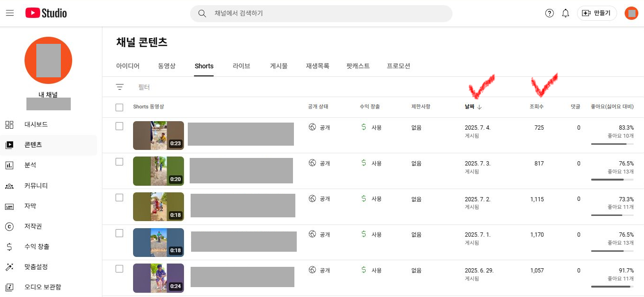Open the 0:24 Shorts thumbnail
Screen dimensions: 644x297
pos(159,278)
